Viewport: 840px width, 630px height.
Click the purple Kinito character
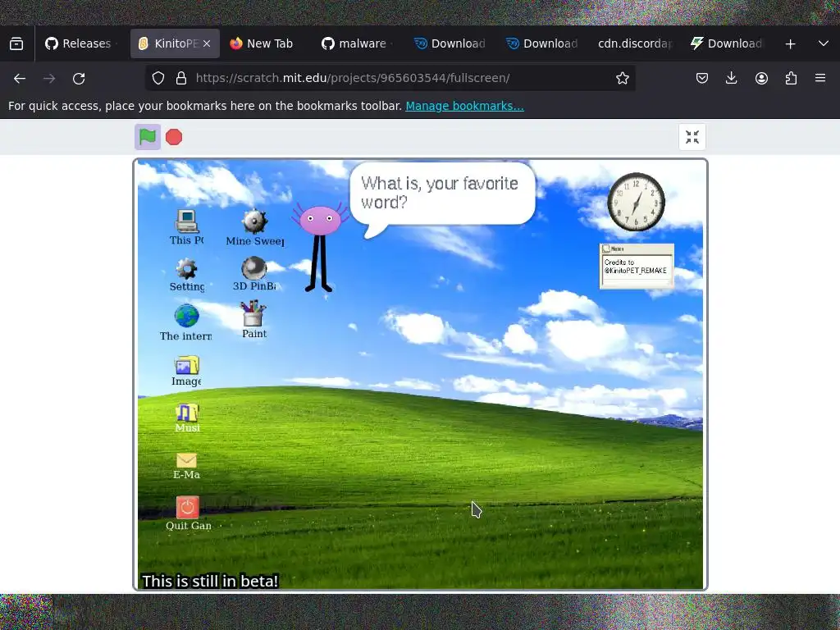coord(320,248)
